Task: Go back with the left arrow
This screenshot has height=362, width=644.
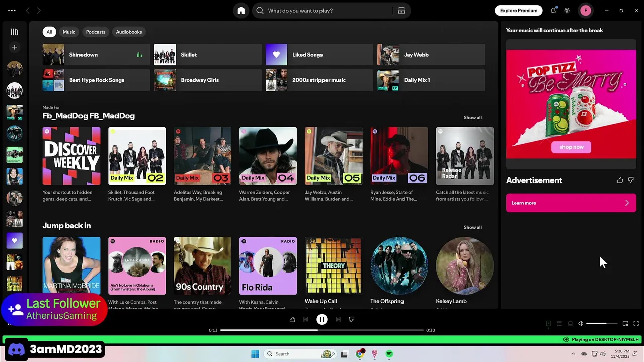Action: tap(28, 10)
